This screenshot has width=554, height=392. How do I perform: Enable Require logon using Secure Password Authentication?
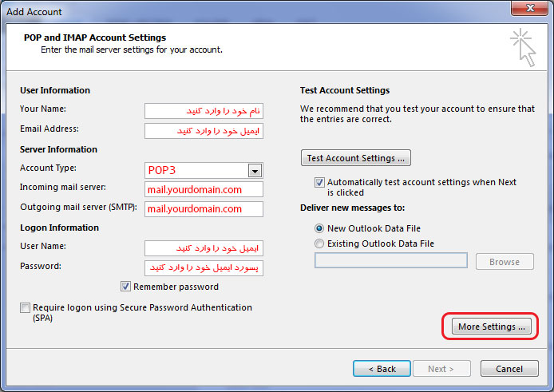[x=25, y=307]
